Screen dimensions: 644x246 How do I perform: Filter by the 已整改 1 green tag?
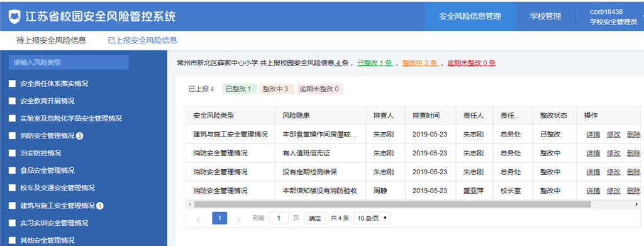tap(240, 89)
